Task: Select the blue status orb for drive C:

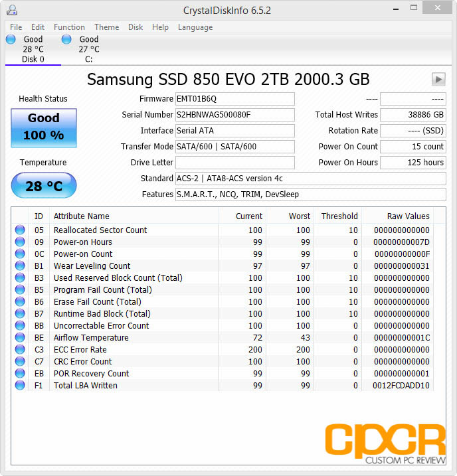Action: point(66,39)
